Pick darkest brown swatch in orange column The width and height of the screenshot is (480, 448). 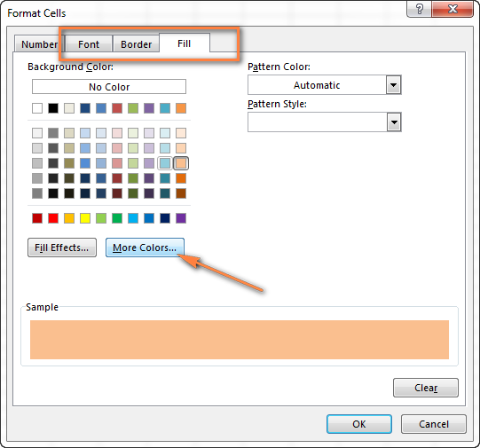181,193
